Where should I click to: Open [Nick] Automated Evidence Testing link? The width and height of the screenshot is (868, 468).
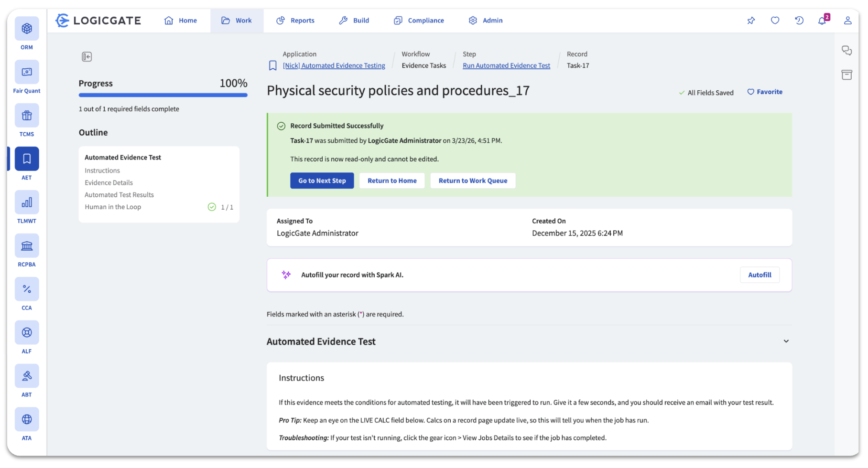334,66
